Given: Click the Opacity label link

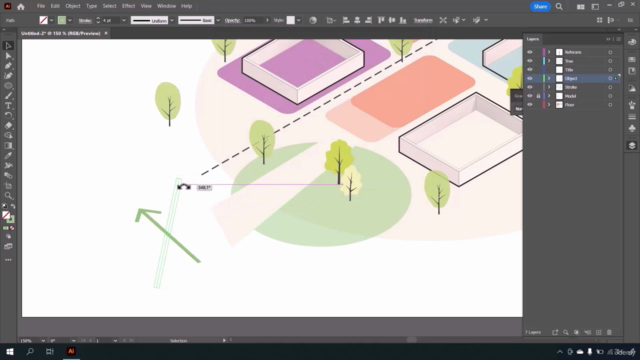Looking at the screenshot, I should pyautogui.click(x=232, y=20).
